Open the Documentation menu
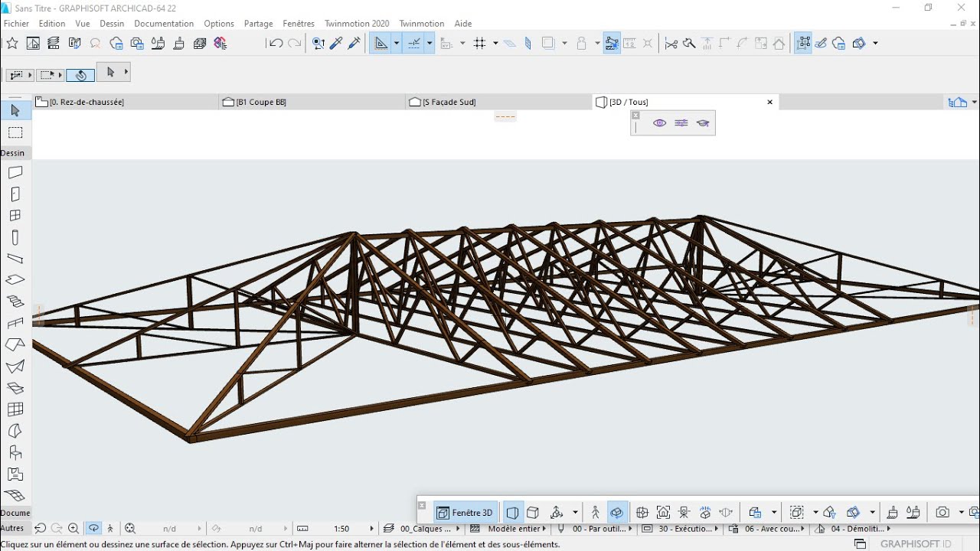Viewport: 980px width, 551px height. (x=164, y=24)
